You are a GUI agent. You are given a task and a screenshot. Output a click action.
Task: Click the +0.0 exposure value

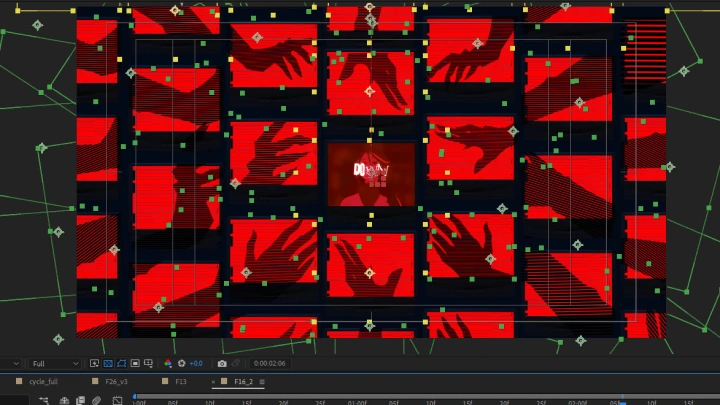[x=196, y=363]
